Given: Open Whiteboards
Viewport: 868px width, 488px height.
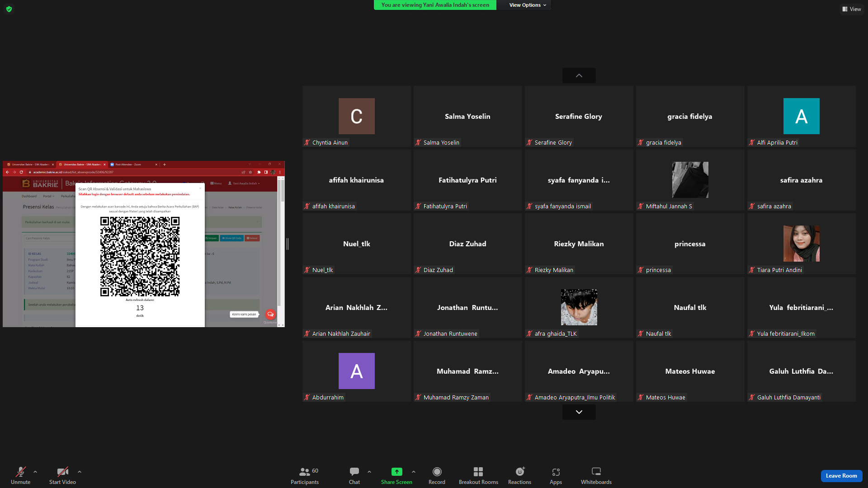Looking at the screenshot, I should [596, 475].
